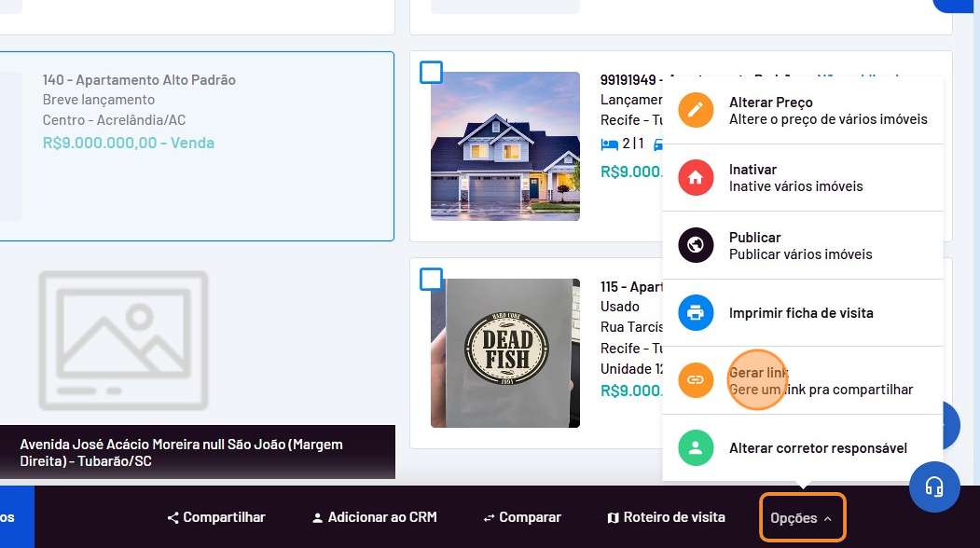980x548 pixels.
Task: Click the globe Publicar icon
Action: point(696,245)
